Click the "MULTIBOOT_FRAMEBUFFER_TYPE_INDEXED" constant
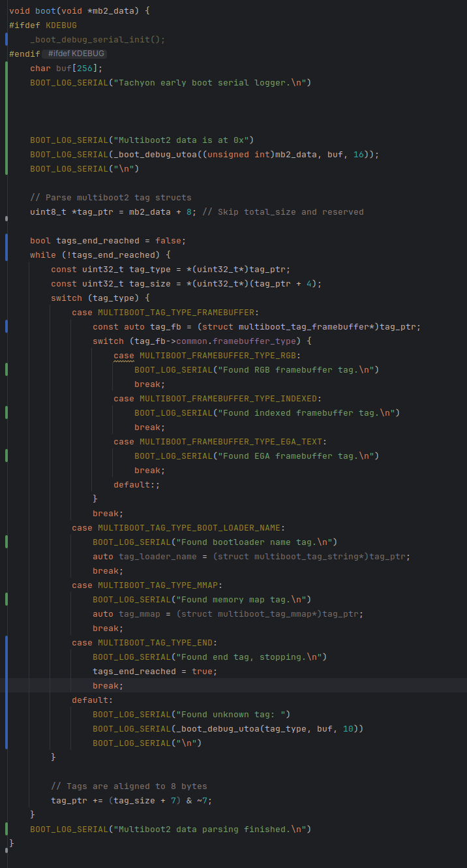467x868 pixels. (228, 398)
